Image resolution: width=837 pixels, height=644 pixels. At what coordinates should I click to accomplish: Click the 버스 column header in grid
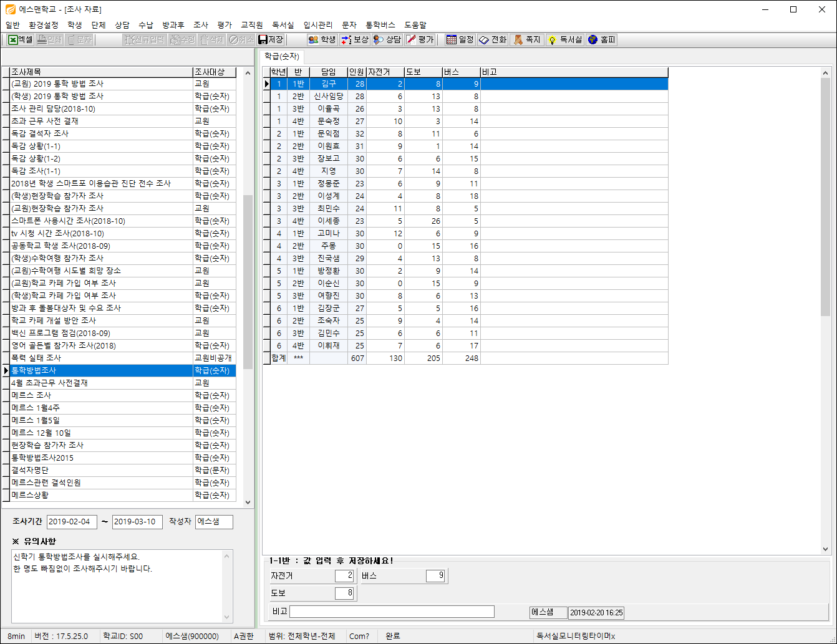462,72
